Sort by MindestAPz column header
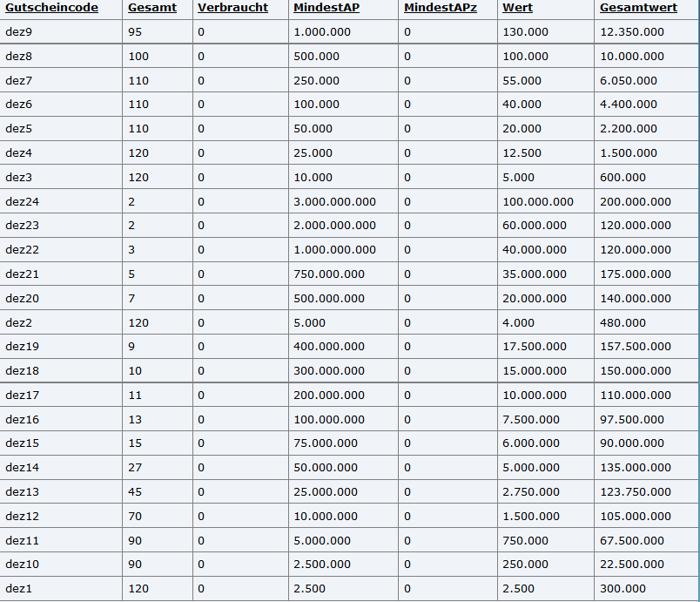This screenshot has height=602, width=700. pyautogui.click(x=440, y=8)
